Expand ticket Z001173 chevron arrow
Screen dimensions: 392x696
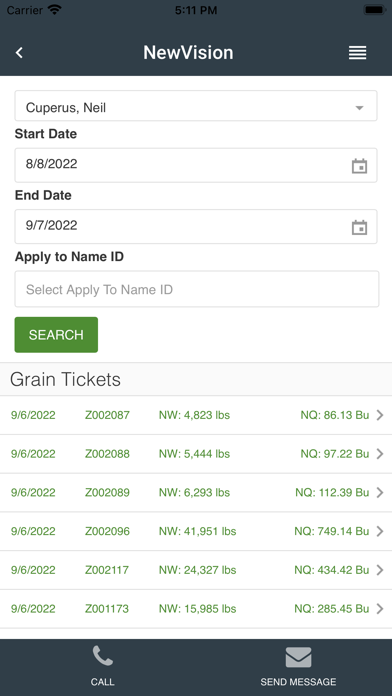[x=380, y=609]
